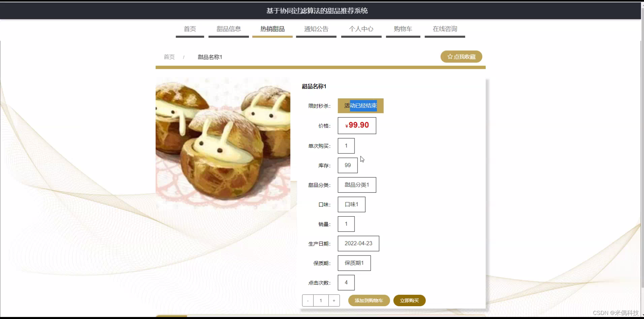644x319 pixels.
Task: Click the quantity input field
Action: click(x=321, y=301)
